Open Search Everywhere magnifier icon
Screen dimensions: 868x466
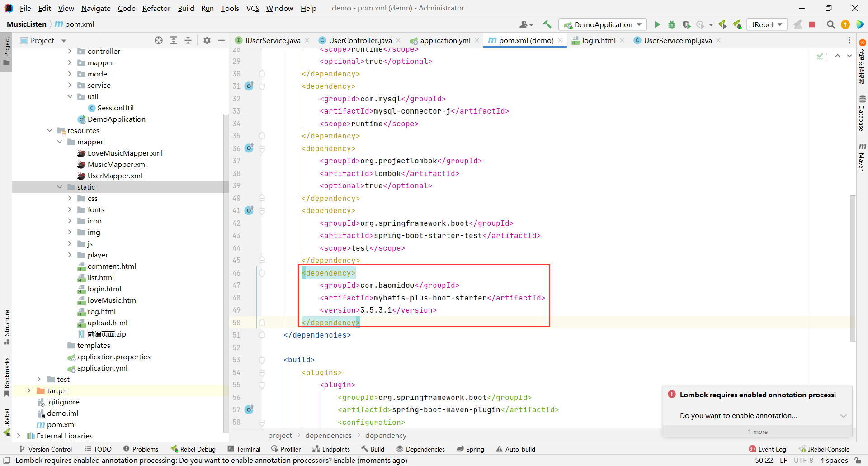[x=830, y=24]
